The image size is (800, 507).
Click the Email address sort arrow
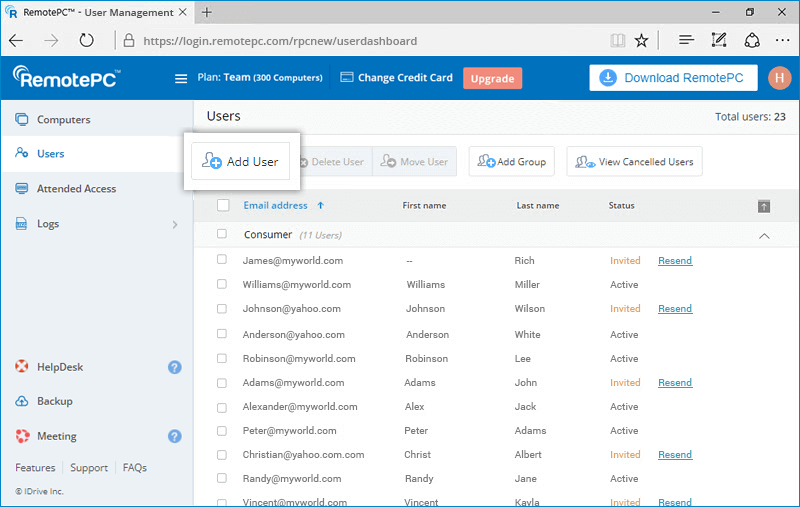tap(320, 206)
